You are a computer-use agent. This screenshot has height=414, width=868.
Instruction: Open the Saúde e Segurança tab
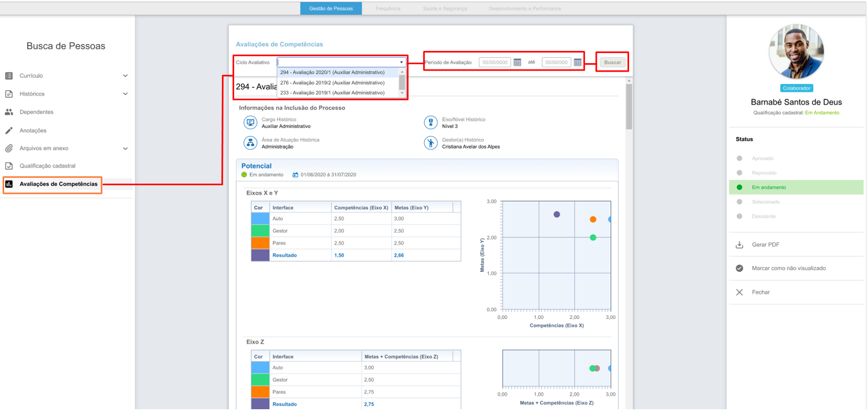[445, 8]
